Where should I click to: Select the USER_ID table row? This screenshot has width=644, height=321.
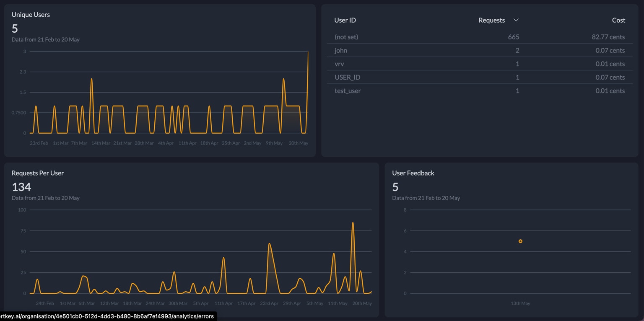coord(480,77)
